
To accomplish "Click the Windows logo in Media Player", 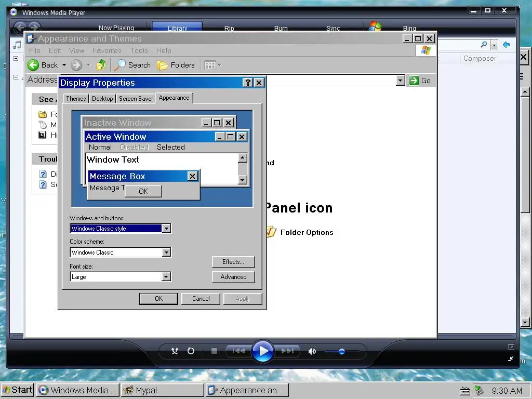I will [375, 26].
